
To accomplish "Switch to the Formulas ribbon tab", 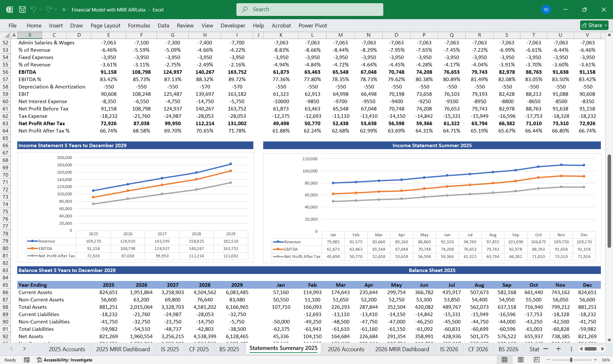I will tap(139, 26).
